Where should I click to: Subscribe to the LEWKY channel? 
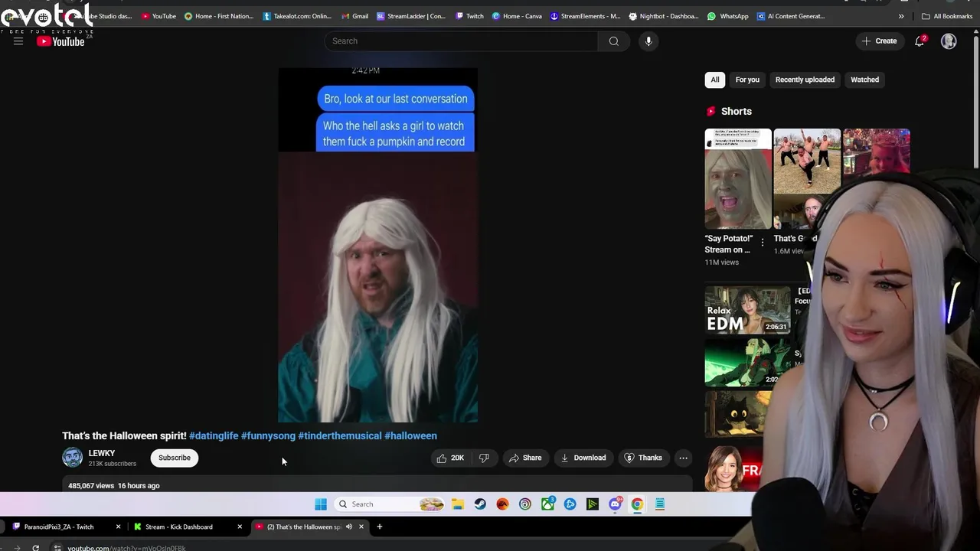click(x=175, y=458)
